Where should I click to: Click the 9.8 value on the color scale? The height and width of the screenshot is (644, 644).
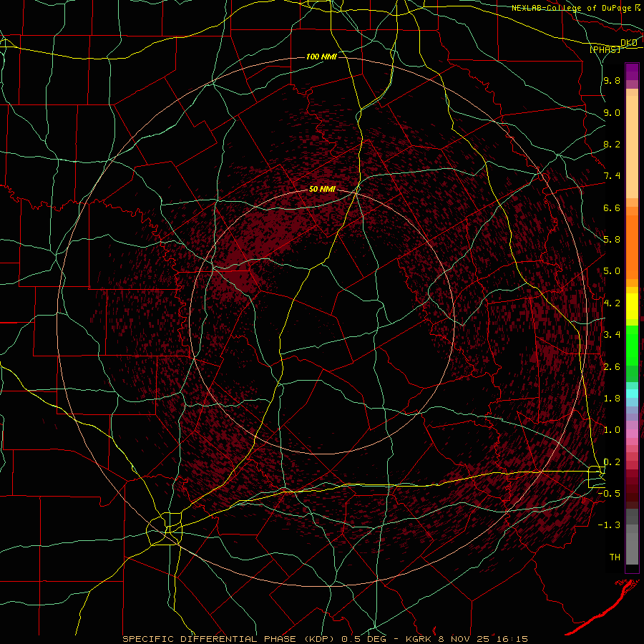(x=612, y=81)
